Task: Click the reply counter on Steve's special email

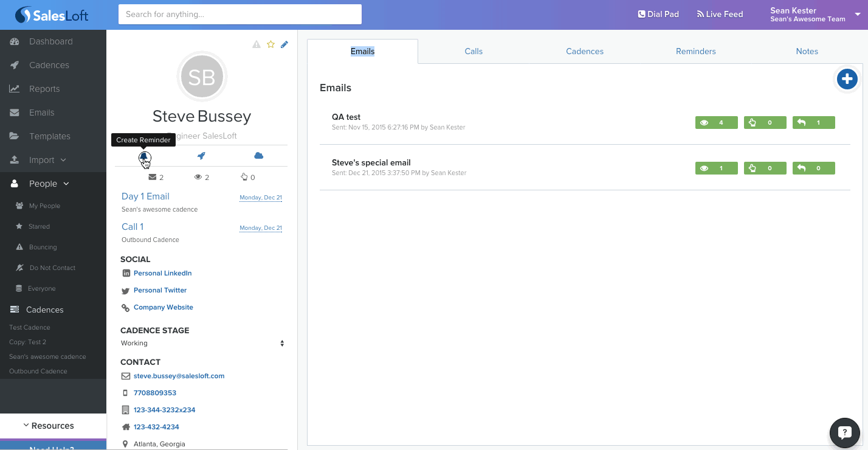Action: click(813, 168)
